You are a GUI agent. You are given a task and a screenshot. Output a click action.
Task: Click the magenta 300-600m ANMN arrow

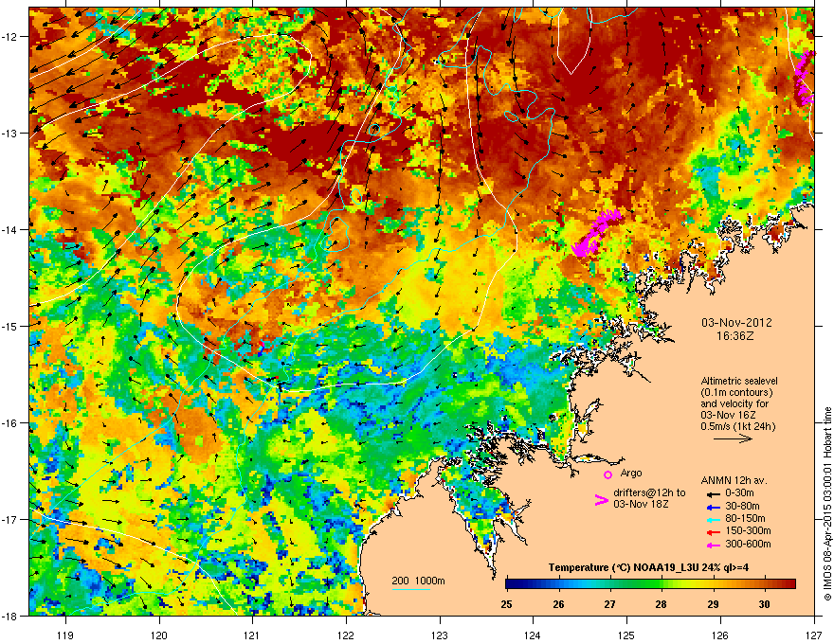[x=714, y=545]
